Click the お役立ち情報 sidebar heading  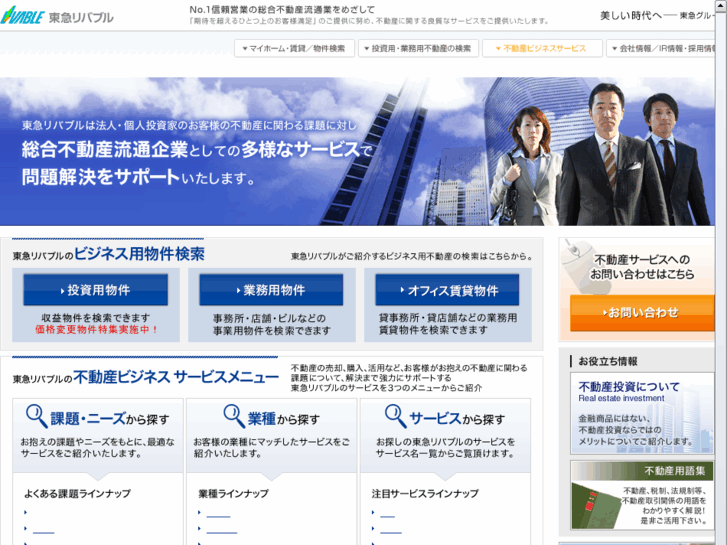point(608,361)
